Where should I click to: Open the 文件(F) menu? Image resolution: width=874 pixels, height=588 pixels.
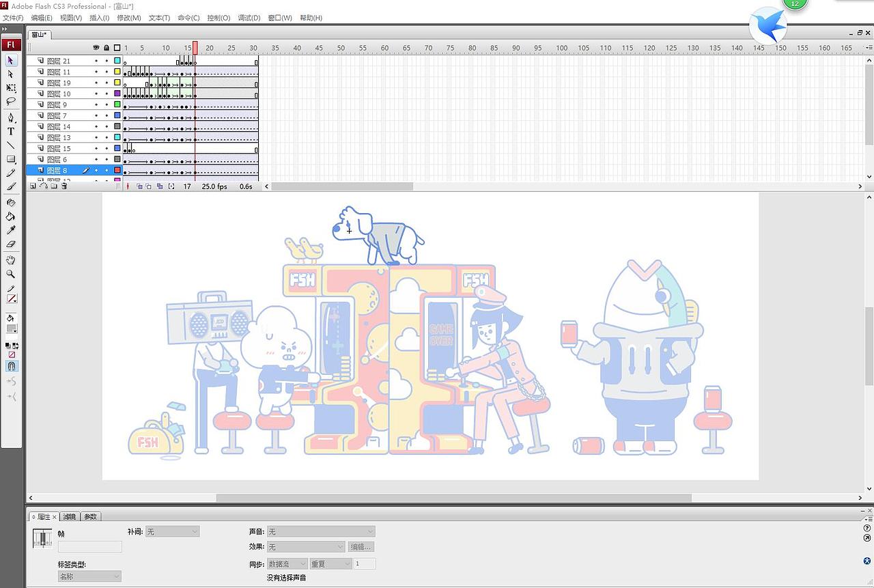point(13,18)
